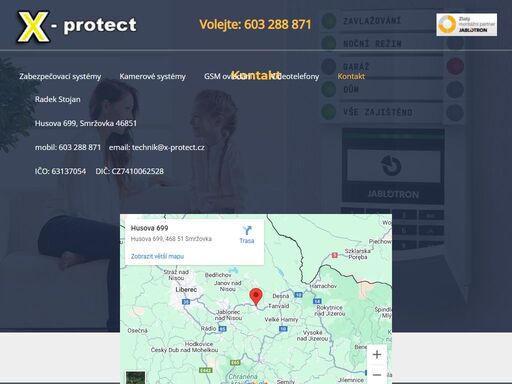
Task: Call the Volejte: 603 288 871 number
Action: tap(255, 24)
